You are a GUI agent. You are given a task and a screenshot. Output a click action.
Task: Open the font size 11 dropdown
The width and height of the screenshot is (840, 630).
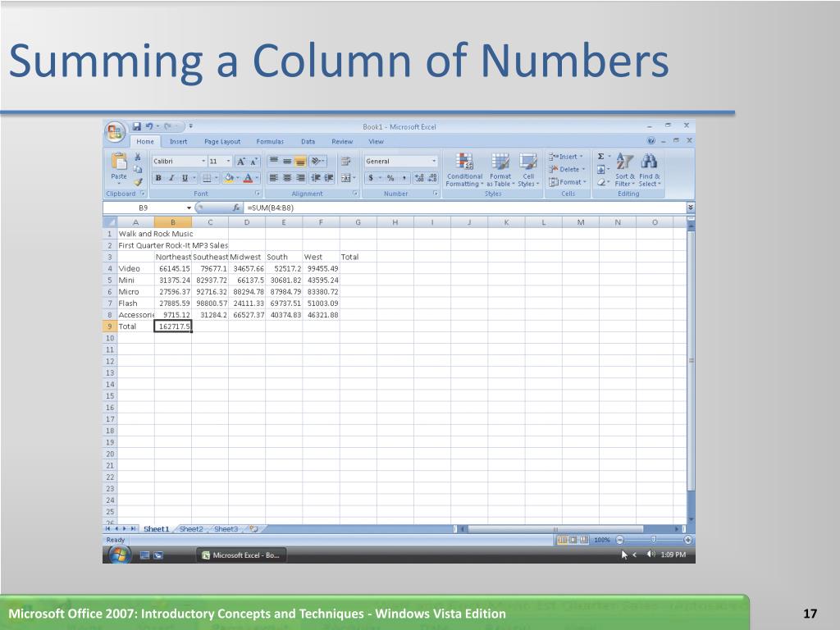(229, 162)
